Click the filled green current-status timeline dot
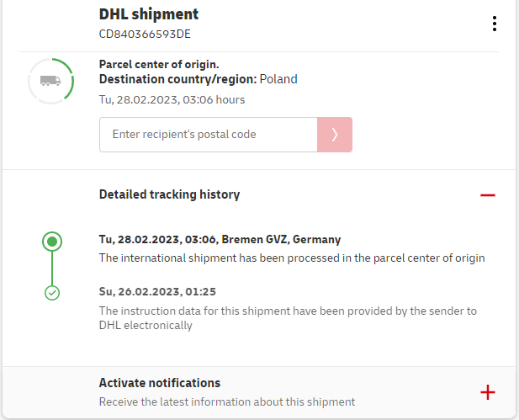 coord(52,242)
